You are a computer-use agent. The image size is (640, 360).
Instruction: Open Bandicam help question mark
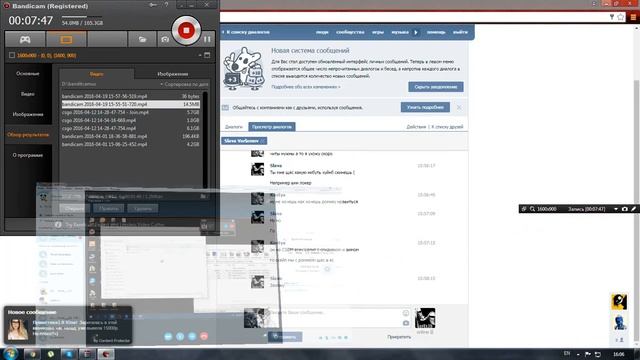click(166, 5)
